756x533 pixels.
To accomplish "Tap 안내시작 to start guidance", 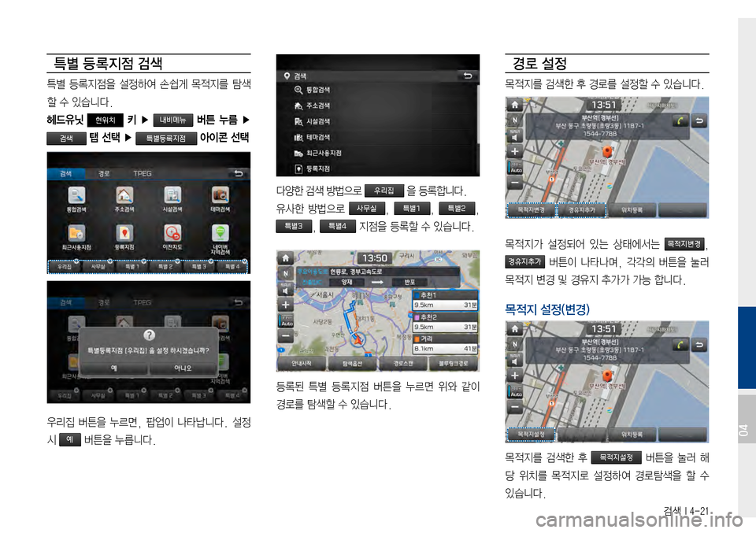I will 302,364.
